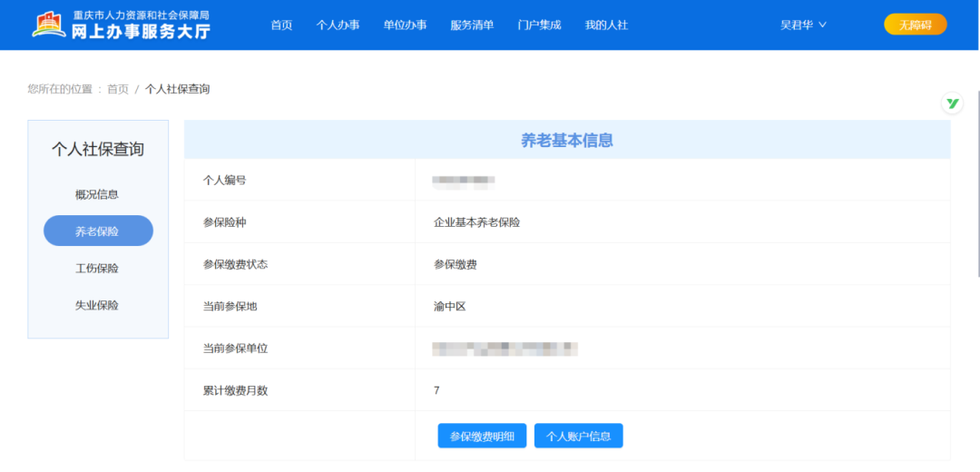The height and width of the screenshot is (472, 980).
Task: Select 单位办事 in the top navigation
Action: (x=405, y=25)
